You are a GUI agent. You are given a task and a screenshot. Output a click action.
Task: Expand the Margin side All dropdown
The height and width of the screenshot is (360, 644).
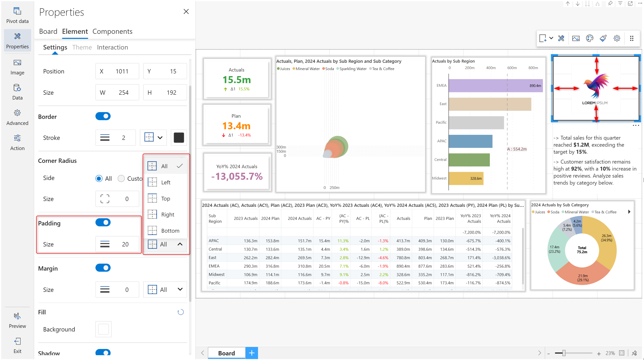pyautogui.click(x=165, y=290)
